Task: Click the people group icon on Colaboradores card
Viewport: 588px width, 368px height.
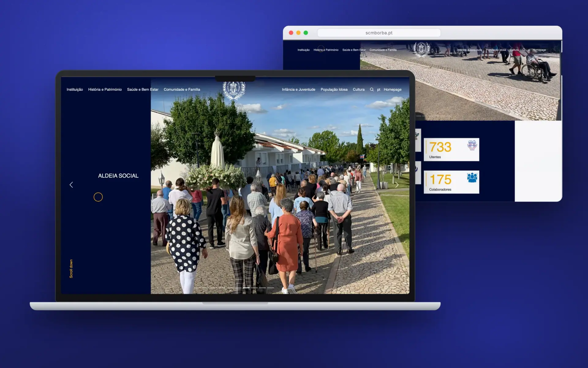Action: [472, 178]
